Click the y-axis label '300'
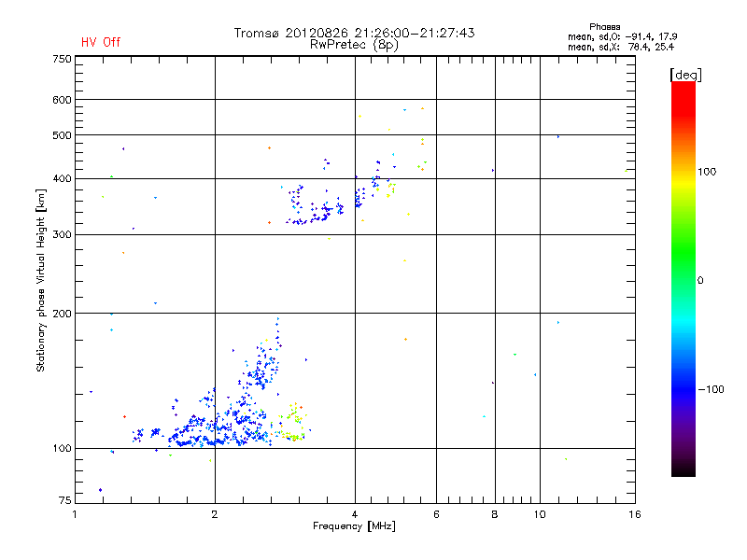Screen dimensions: 747x560 point(63,235)
